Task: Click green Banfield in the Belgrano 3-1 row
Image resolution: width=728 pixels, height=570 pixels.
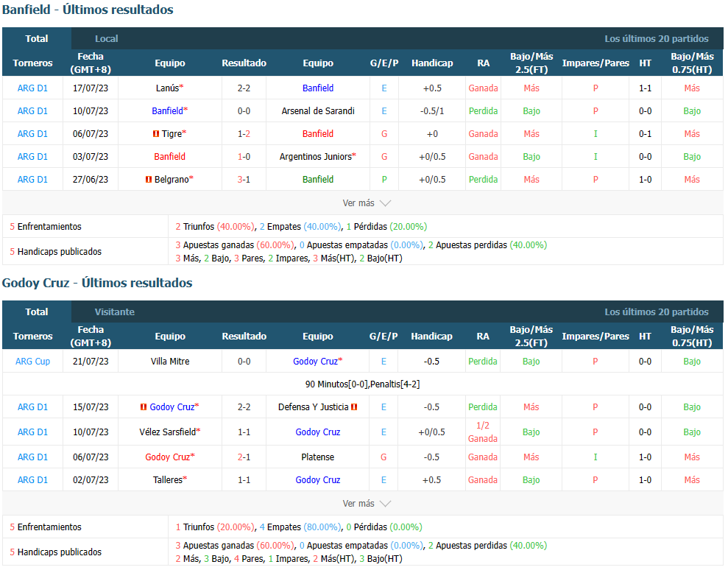Action: tap(318, 179)
